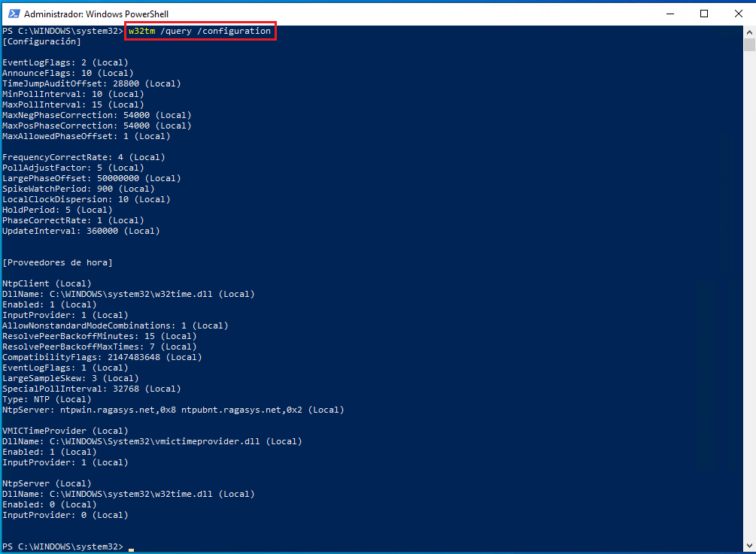Select the NtpServer line listing ntpwin.ragasys.net

[173, 409]
